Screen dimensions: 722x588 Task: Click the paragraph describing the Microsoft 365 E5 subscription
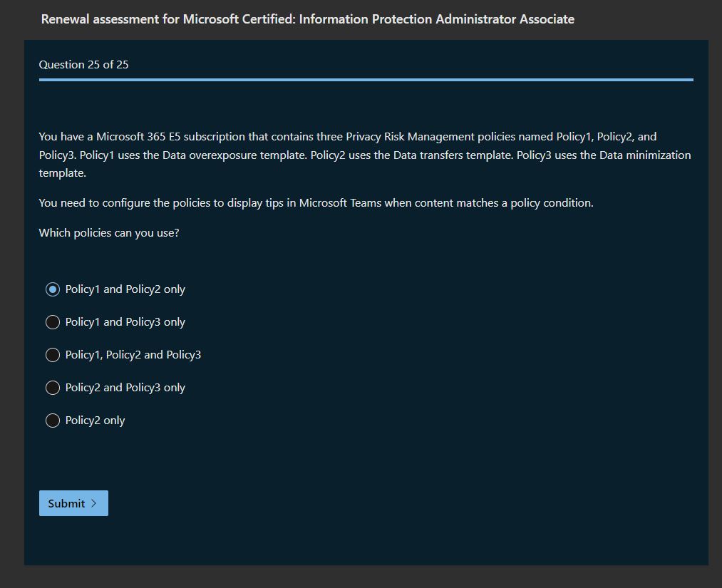point(365,155)
